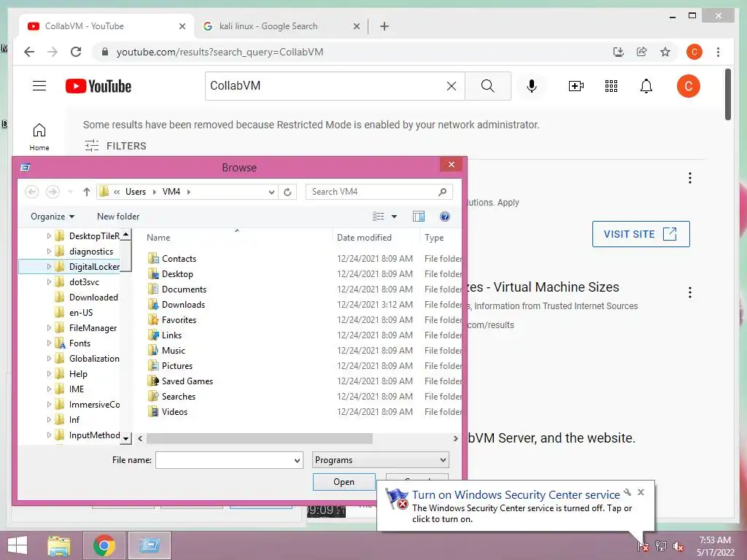The height and width of the screenshot is (560, 747).
Task: Expand the diagnostics tree folder
Action: click(x=49, y=251)
